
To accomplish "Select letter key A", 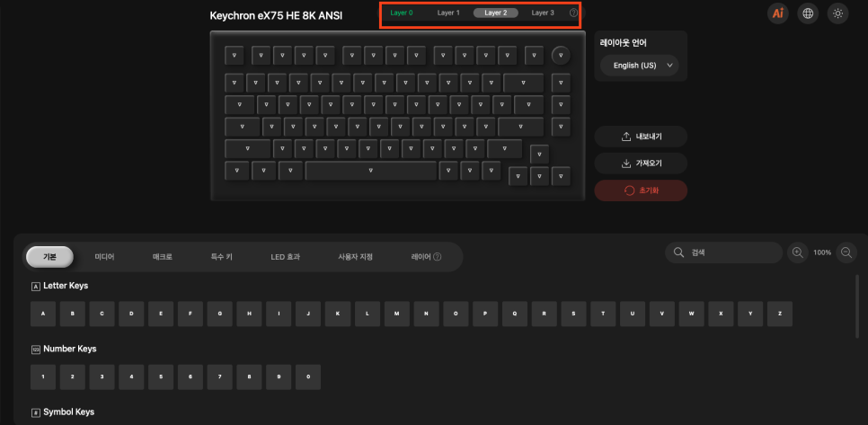I will pos(44,314).
